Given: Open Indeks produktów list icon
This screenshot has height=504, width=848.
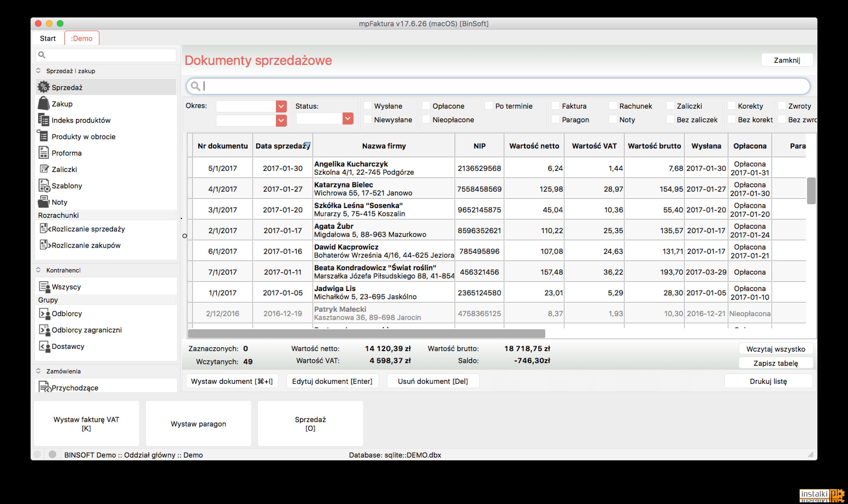Looking at the screenshot, I should pos(43,120).
